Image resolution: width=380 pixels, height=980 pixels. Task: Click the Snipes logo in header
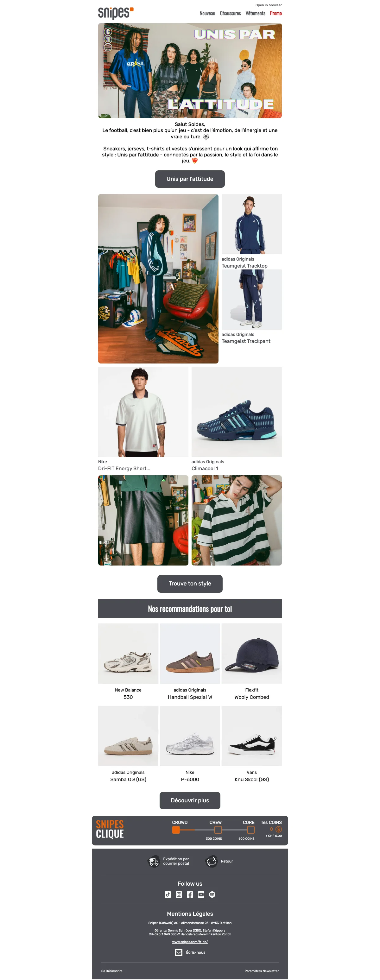[x=116, y=13]
